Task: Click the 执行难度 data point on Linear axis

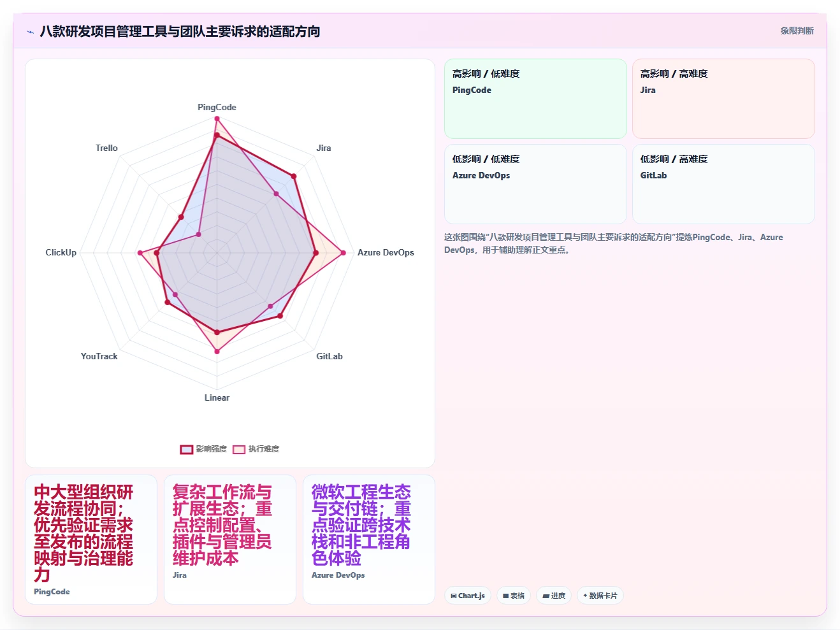Action: (x=217, y=351)
